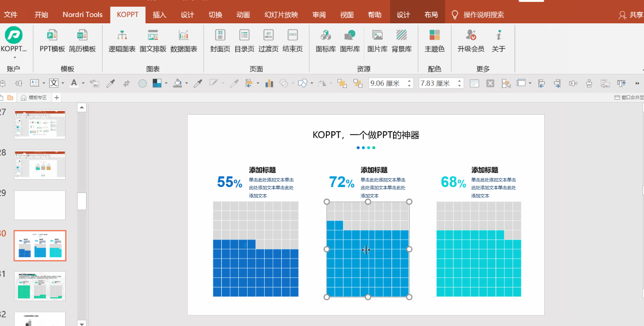Image resolution: width=644 pixels, height=326 pixels.
Task: Open 数据图表 data charts
Action: pos(184,40)
